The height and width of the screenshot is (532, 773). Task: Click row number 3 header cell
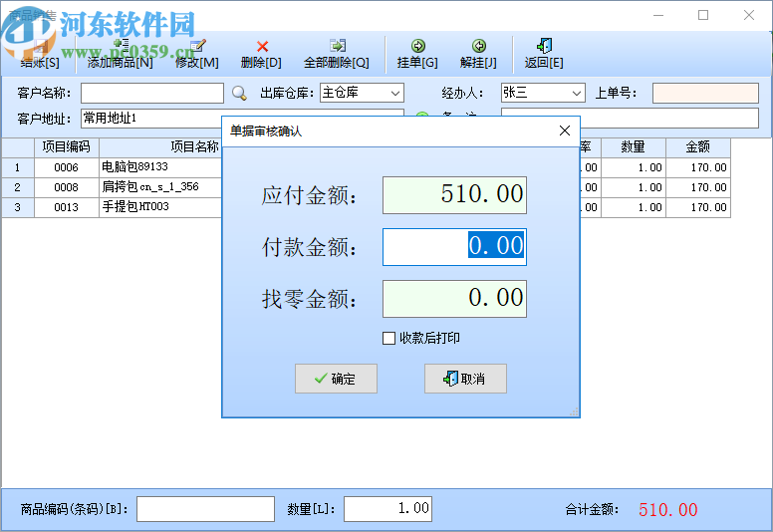[x=18, y=207]
